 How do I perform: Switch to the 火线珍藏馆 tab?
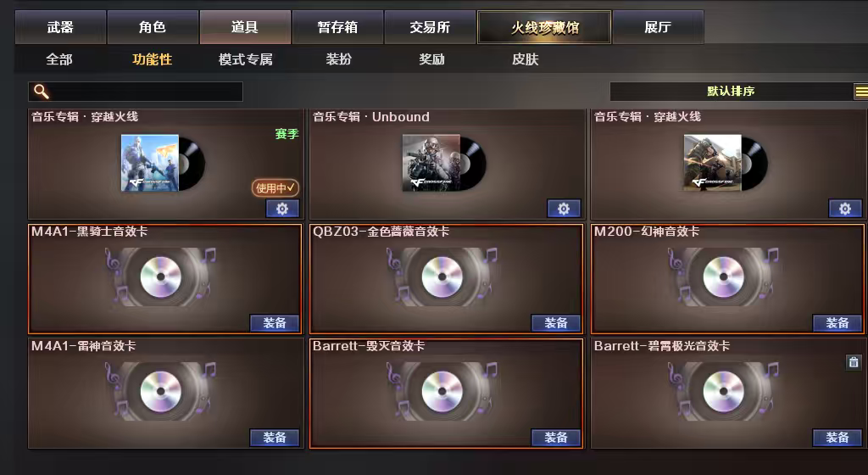pyautogui.click(x=544, y=27)
